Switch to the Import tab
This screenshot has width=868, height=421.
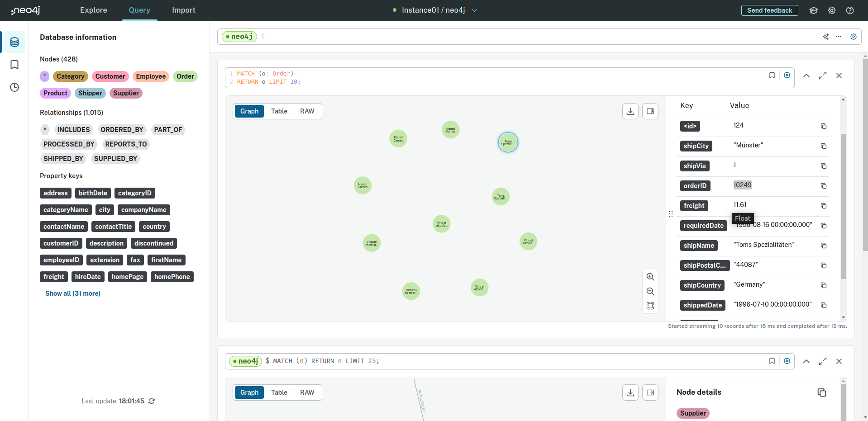pyautogui.click(x=184, y=10)
